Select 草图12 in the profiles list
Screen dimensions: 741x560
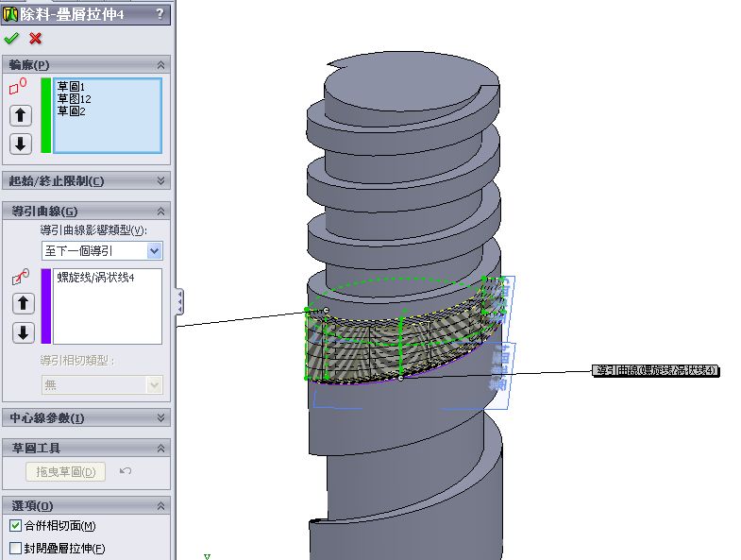tap(75, 99)
